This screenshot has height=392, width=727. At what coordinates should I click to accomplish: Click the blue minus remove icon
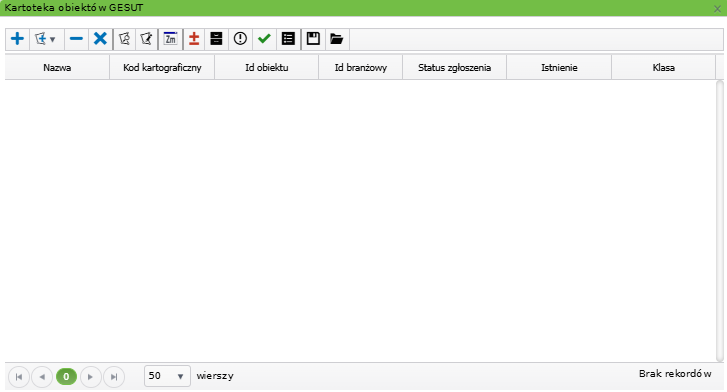[76, 39]
